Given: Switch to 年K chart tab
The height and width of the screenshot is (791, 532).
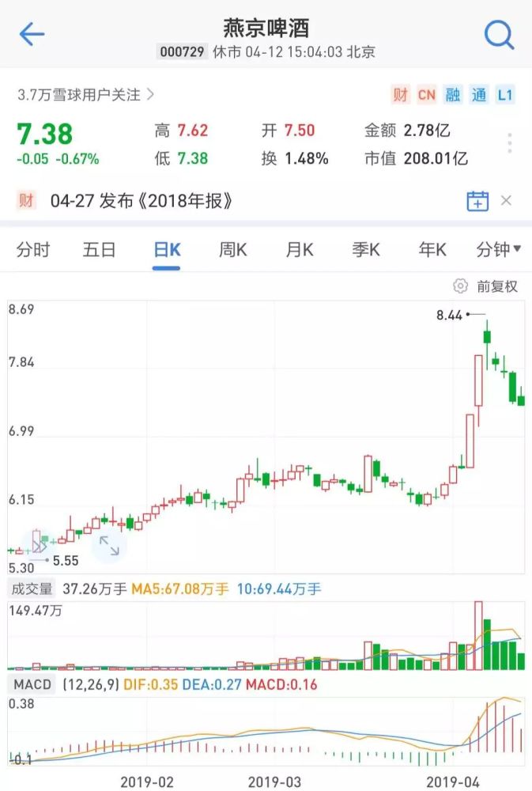Looking at the screenshot, I should [x=432, y=250].
